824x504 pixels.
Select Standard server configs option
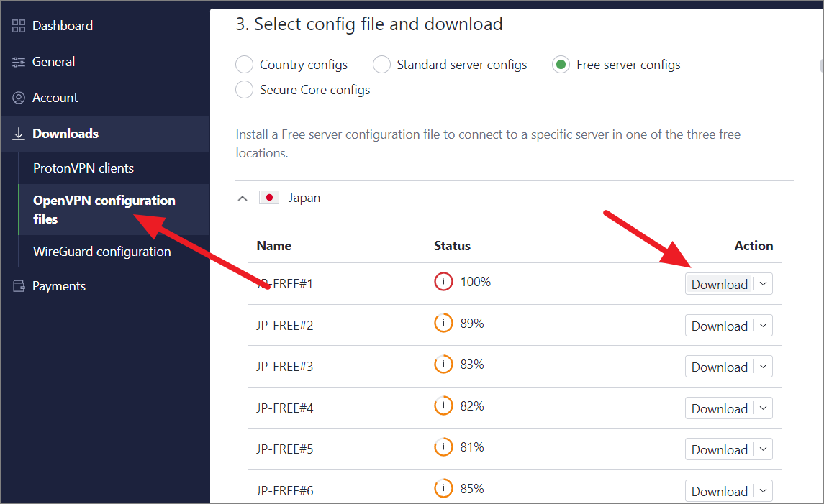pos(381,65)
